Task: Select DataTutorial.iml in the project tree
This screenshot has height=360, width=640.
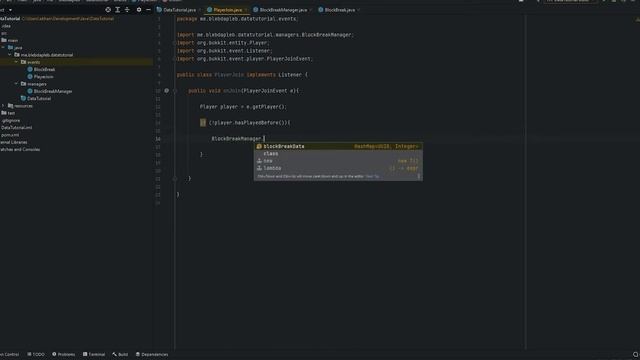Action: point(16,127)
